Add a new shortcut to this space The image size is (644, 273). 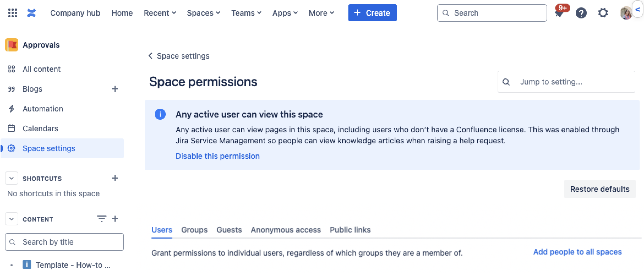click(x=115, y=178)
